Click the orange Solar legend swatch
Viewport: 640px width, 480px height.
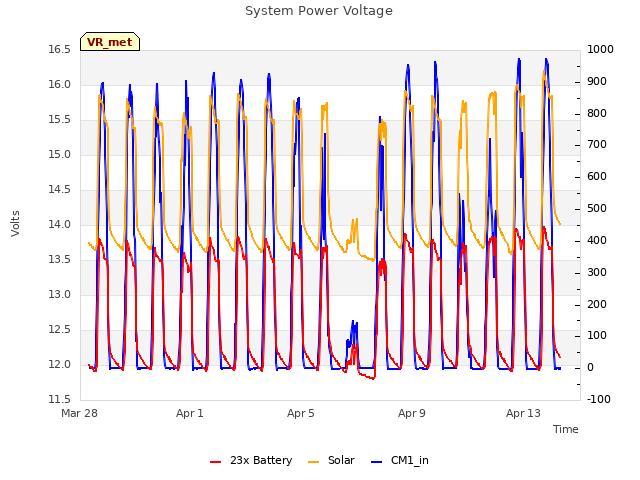[x=313, y=462]
